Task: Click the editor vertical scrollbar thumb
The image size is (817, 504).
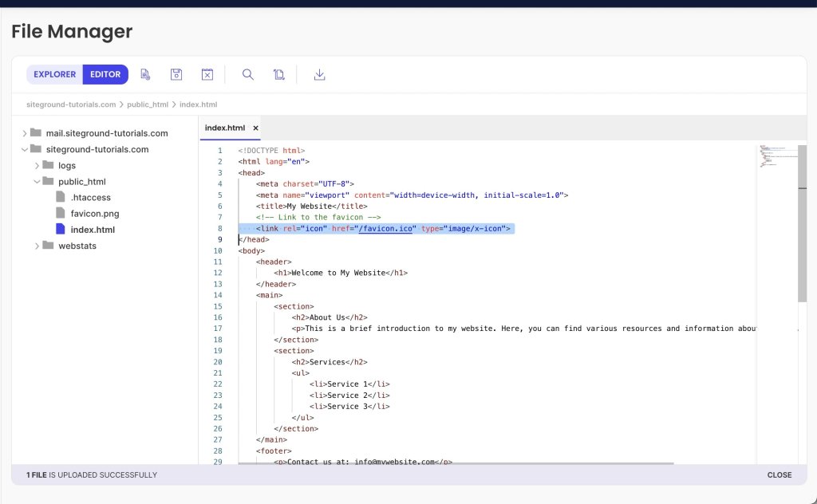Action: click(x=802, y=222)
